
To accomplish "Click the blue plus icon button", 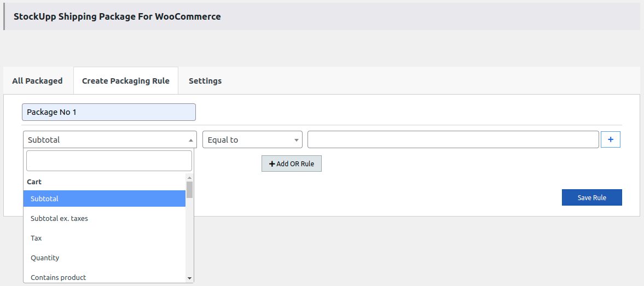I will tap(610, 139).
